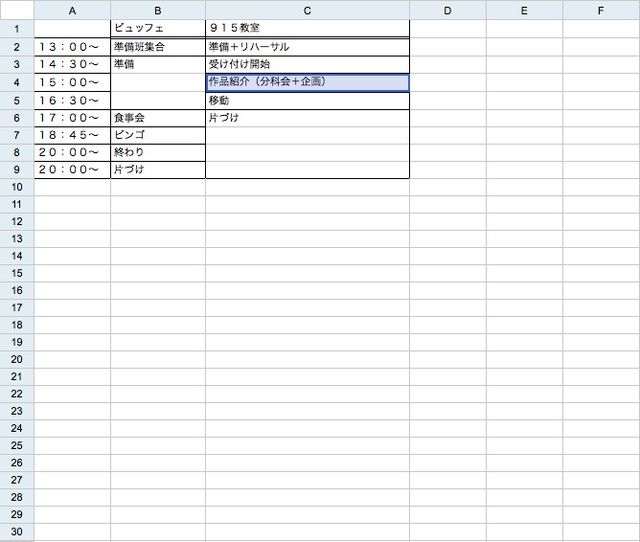Select row 30 header
Image resolution: width=640 pixels, height=542 pixels.
(17, 531)
